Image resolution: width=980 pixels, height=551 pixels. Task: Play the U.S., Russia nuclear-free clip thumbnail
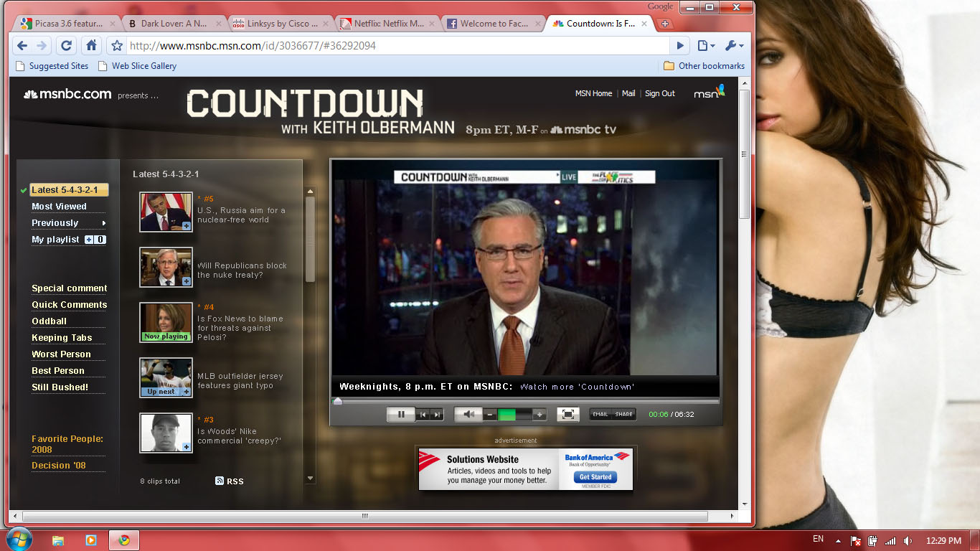pos(166,212)
